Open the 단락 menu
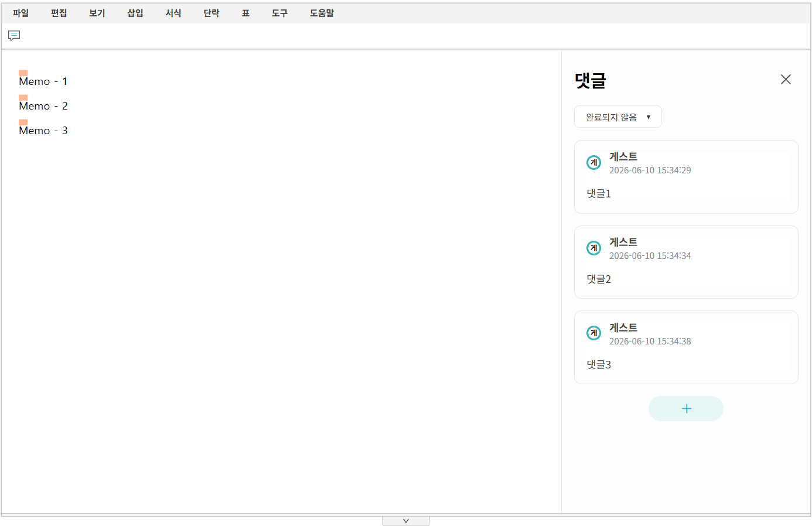 click(x=211, y=13)
